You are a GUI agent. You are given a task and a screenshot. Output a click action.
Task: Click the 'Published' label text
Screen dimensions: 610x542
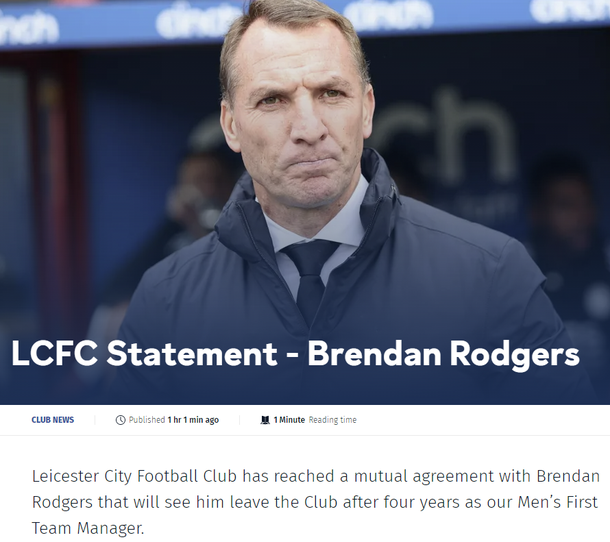pos(147,420)
